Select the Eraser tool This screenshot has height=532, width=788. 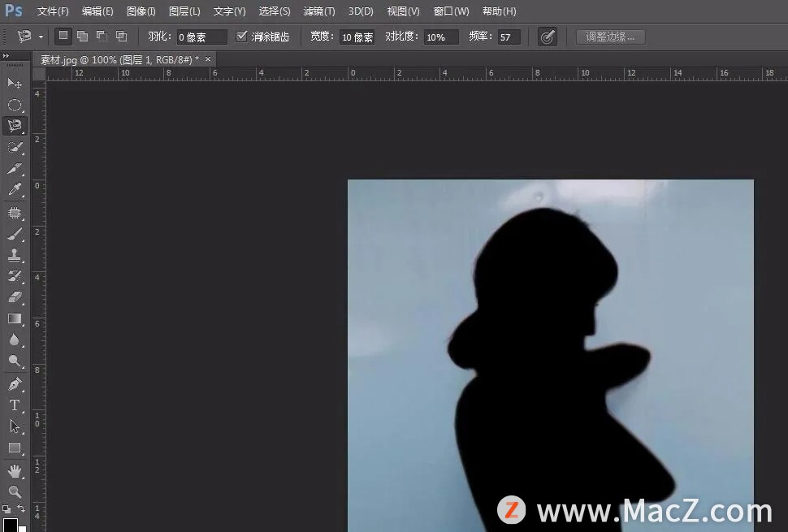tap(15, 297)
